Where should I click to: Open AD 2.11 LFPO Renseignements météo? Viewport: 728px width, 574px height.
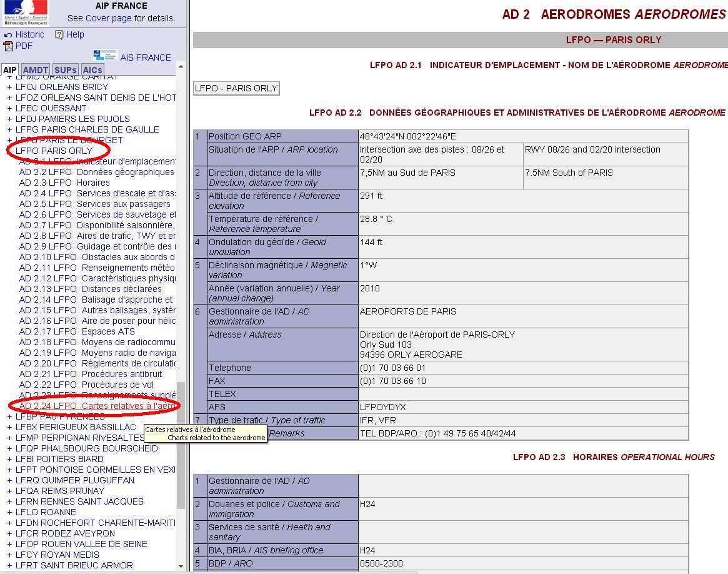tap(97, 268)
